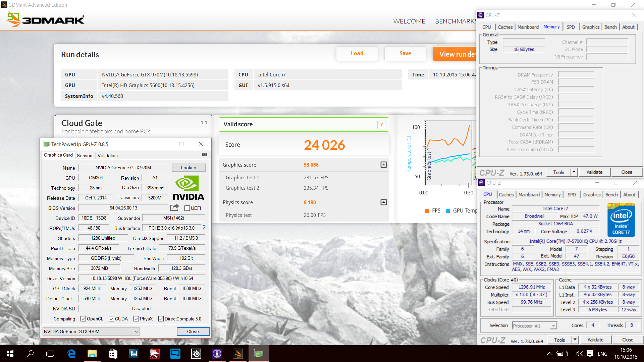Open the GPU selection dropdown in GPU-Z
The image size is (644, 362).
(91, 331)
